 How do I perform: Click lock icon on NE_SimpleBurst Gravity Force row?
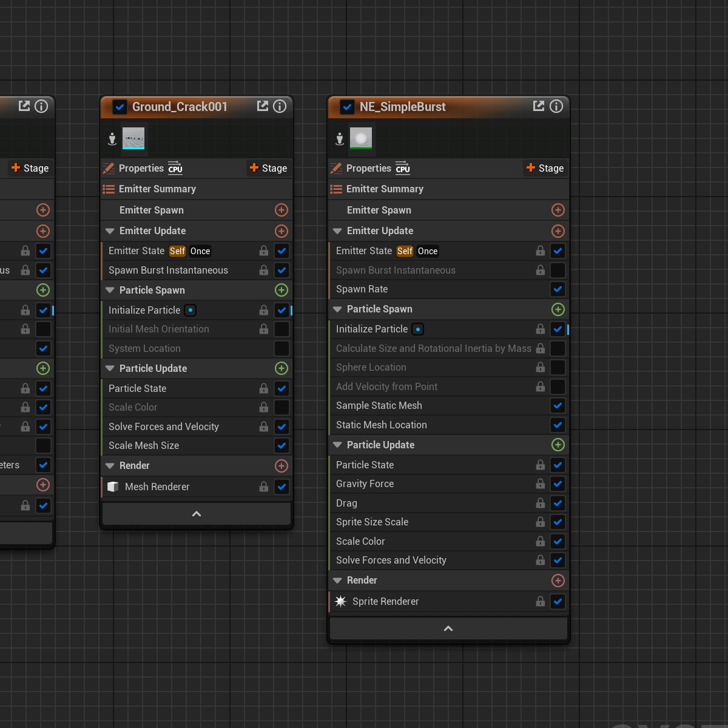540,484
